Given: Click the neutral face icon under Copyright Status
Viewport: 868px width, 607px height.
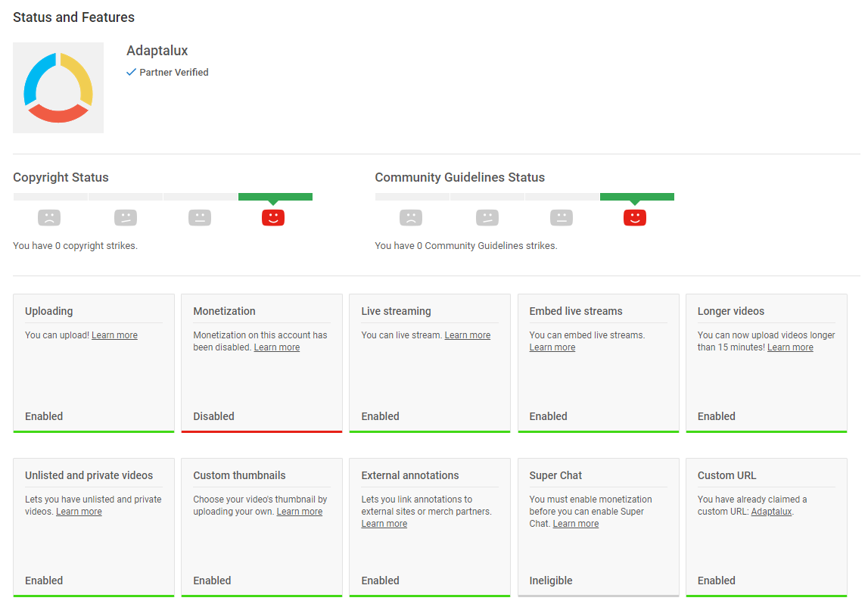Looking at the screenshot, I should (x=200, y=218).
